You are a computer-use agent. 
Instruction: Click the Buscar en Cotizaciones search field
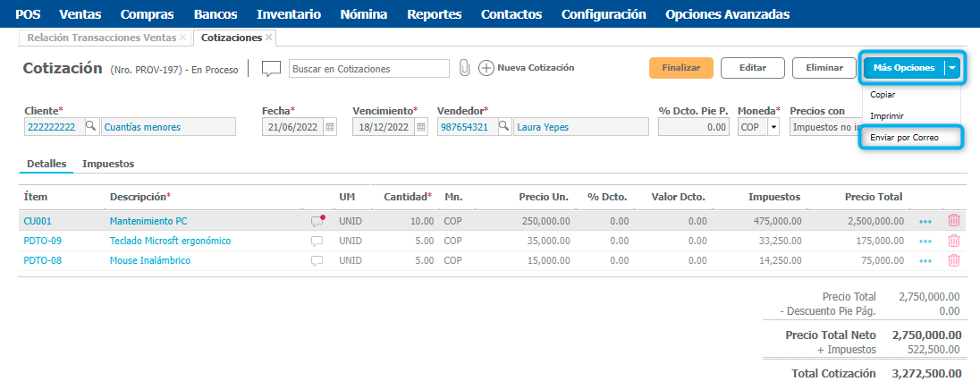pos(368,69)
